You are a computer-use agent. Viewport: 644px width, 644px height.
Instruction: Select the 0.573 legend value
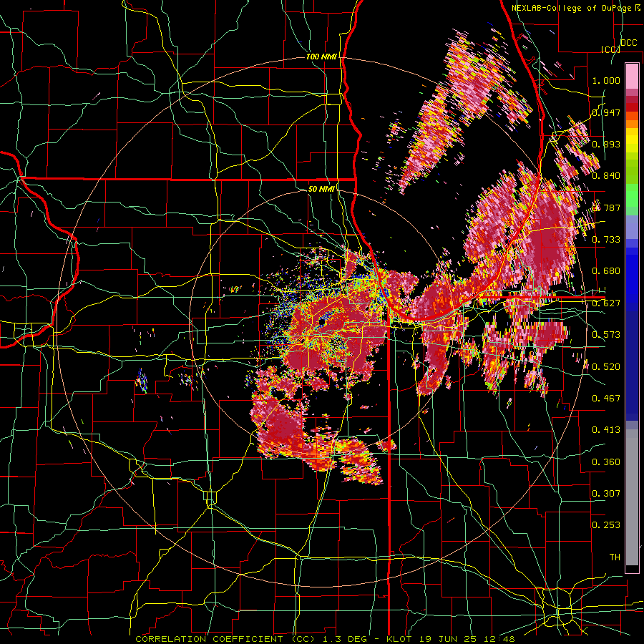coord(606,335)
